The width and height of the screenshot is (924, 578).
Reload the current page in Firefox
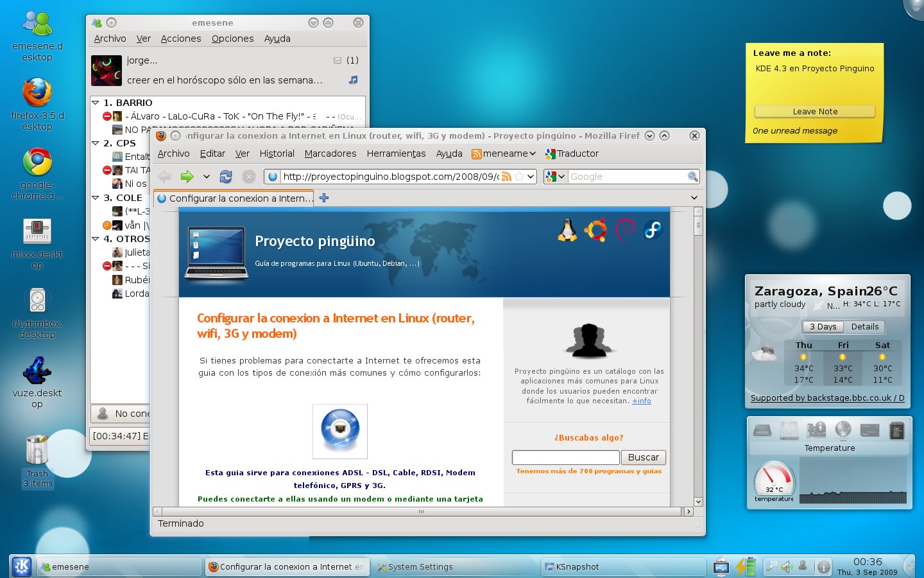click(226, 176)
